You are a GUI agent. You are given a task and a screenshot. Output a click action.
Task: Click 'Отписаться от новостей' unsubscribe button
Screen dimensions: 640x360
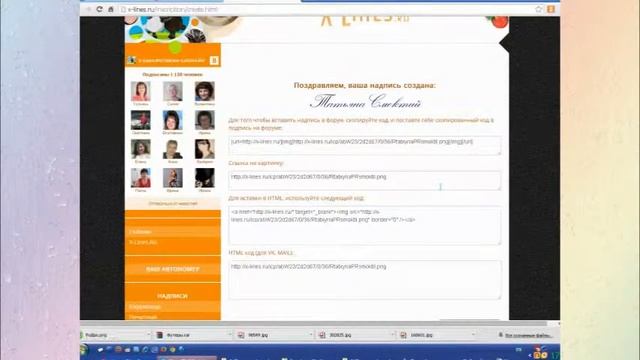click(173, 203)
